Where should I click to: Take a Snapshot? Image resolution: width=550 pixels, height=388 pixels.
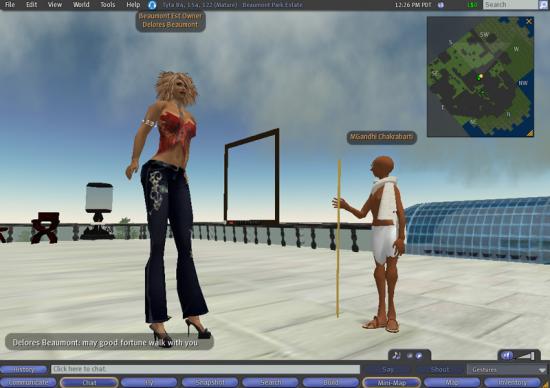click(210, 382)
